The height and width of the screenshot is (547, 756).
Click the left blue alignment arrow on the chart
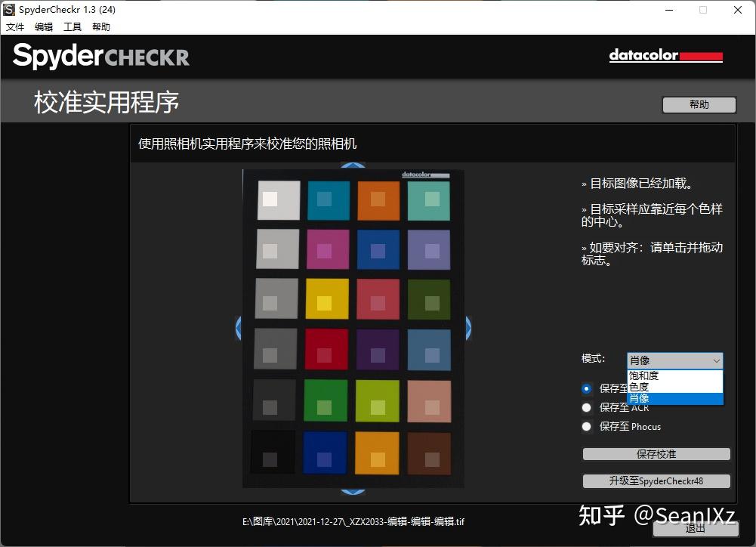click(239, 328)
